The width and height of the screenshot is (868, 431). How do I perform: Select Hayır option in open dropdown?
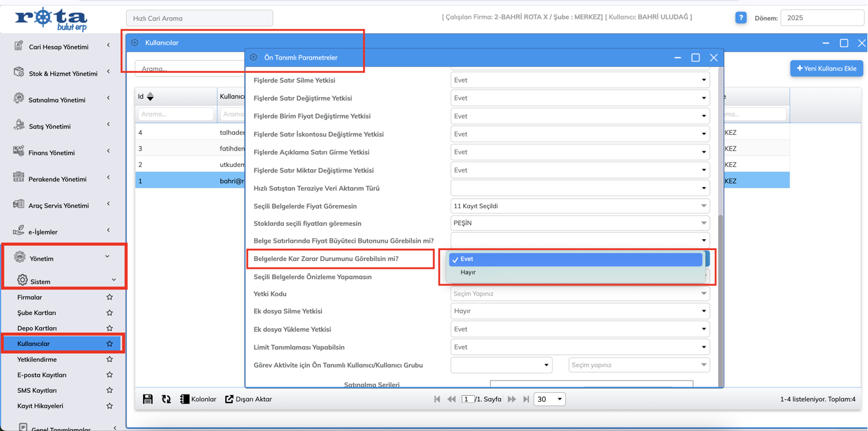468,273
